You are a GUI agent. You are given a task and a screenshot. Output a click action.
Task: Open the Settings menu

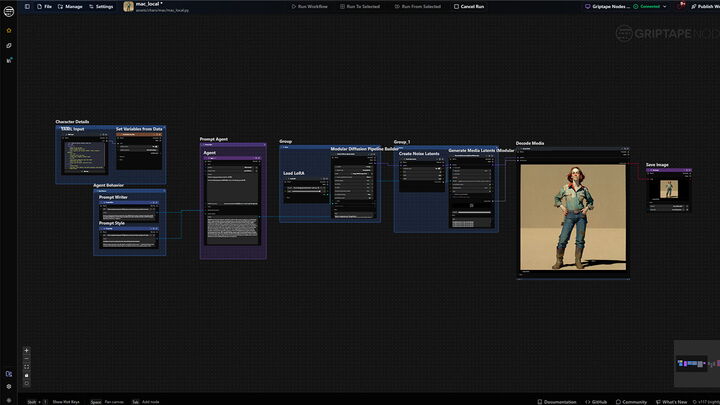click(x=101, y=6)
